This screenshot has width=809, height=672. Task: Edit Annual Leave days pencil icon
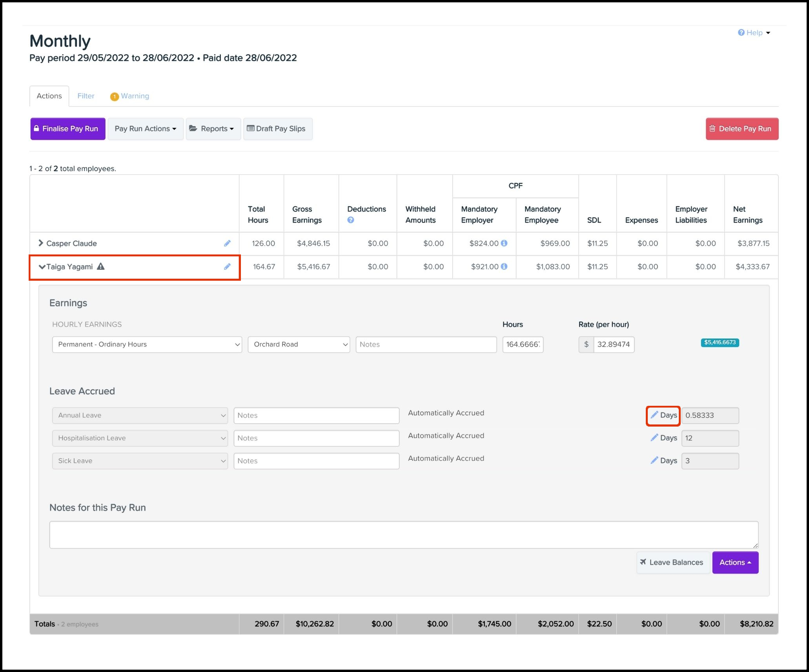[x=654, y=415]
